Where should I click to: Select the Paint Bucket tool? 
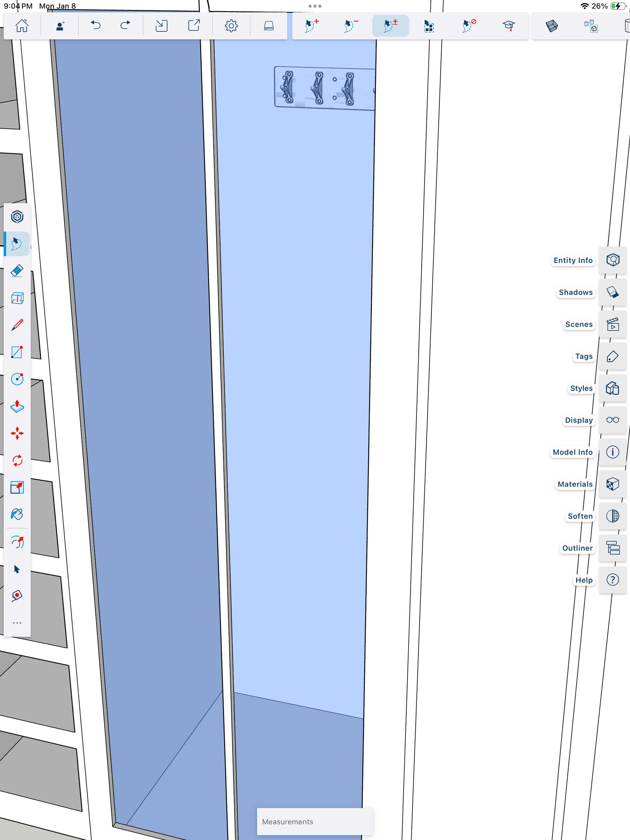(x=17, y=514)
